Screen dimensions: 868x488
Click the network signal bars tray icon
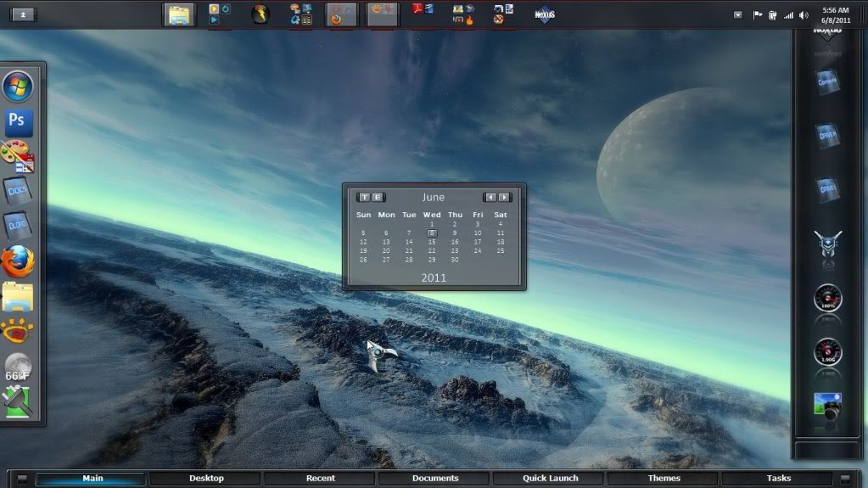[788, 15]
